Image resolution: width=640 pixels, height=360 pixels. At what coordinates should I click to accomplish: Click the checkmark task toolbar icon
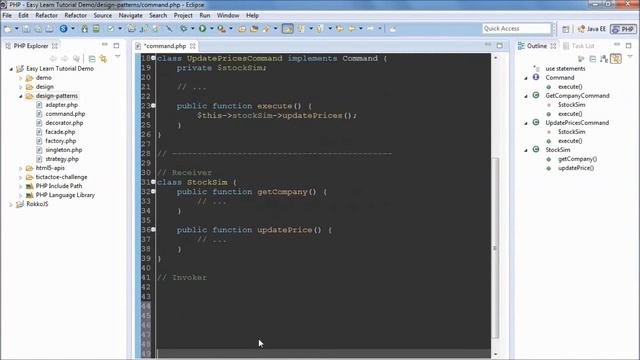[111, 29]
